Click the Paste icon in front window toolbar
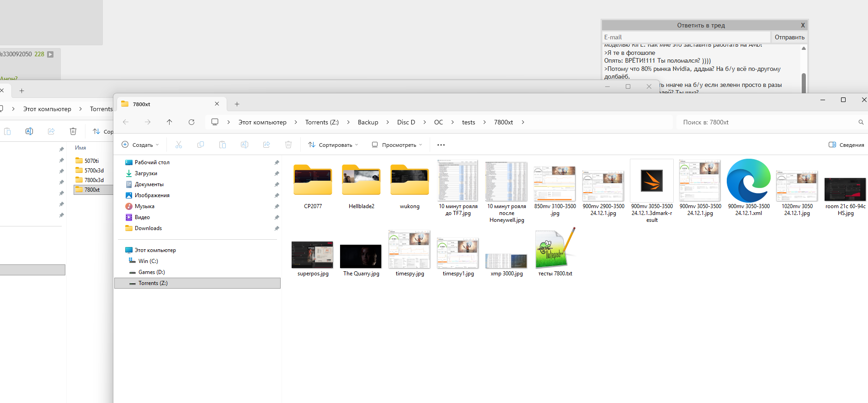 [x=223, y=145]
